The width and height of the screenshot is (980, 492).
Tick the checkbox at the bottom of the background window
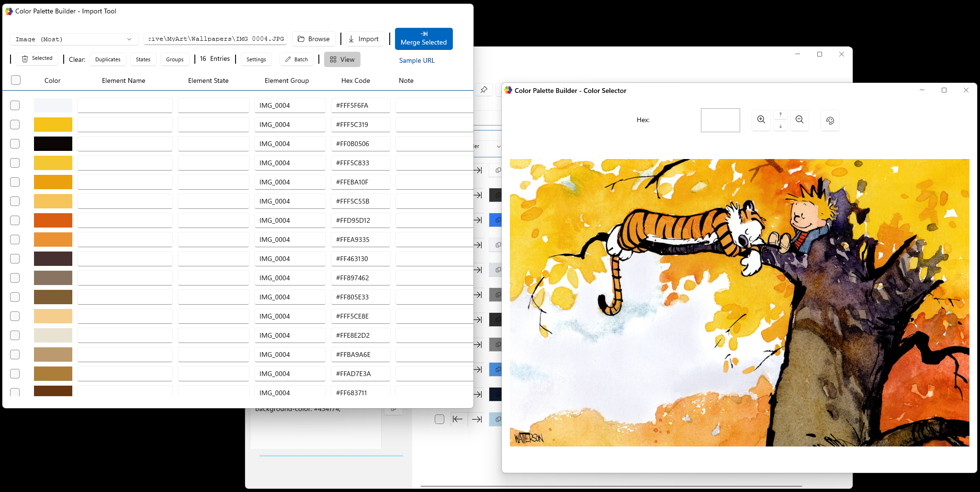pyautogui.click(x=439, y=419)
